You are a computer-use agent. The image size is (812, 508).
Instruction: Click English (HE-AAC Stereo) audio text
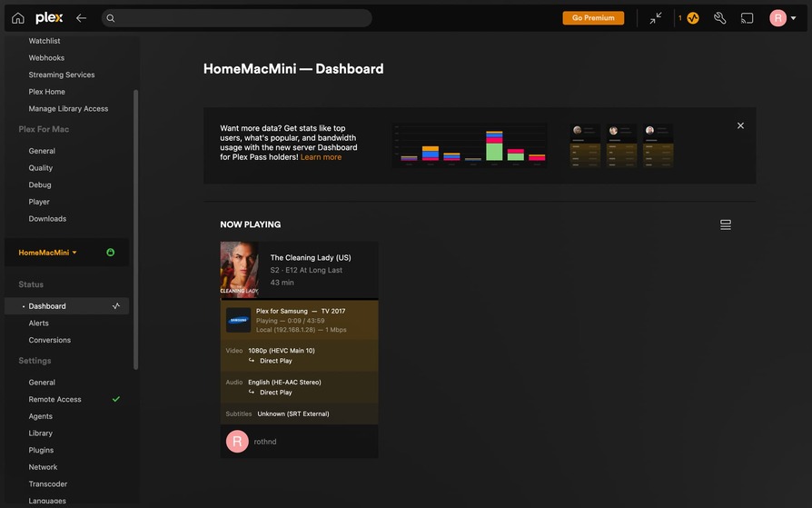[284, 382]
